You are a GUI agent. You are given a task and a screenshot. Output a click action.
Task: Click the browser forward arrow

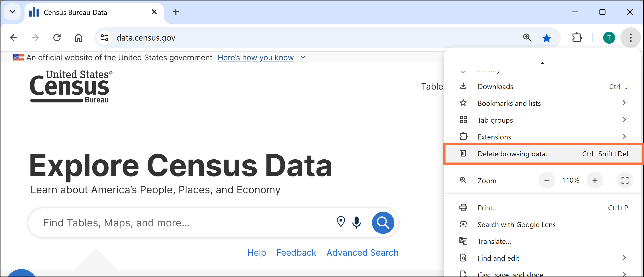coord(35,38)
